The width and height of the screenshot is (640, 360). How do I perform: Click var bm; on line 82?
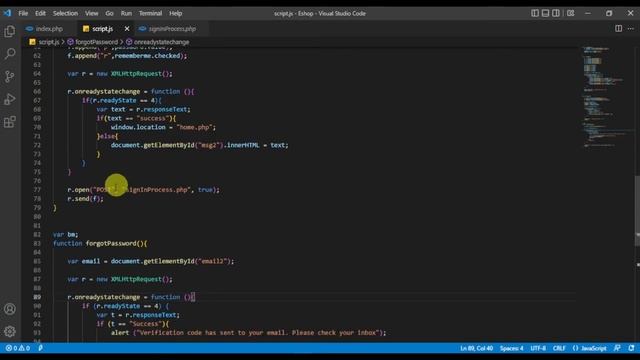click(x=65, y=234)
